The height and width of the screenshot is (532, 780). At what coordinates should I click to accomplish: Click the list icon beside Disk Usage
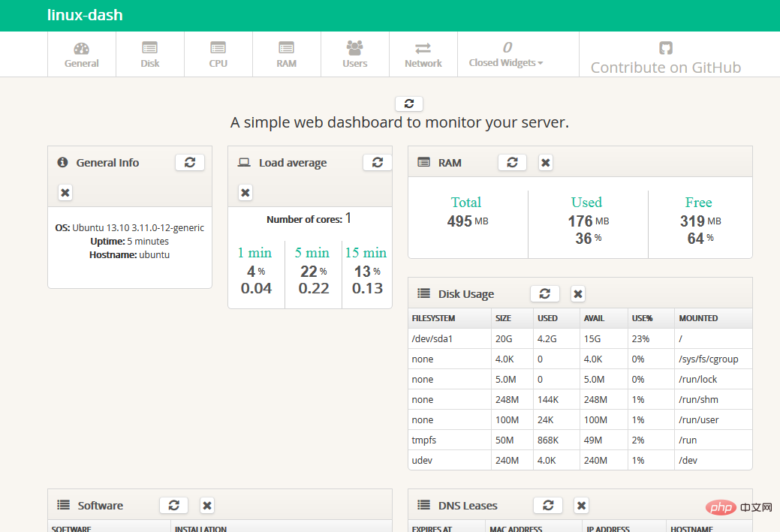[x=424, y=293]
